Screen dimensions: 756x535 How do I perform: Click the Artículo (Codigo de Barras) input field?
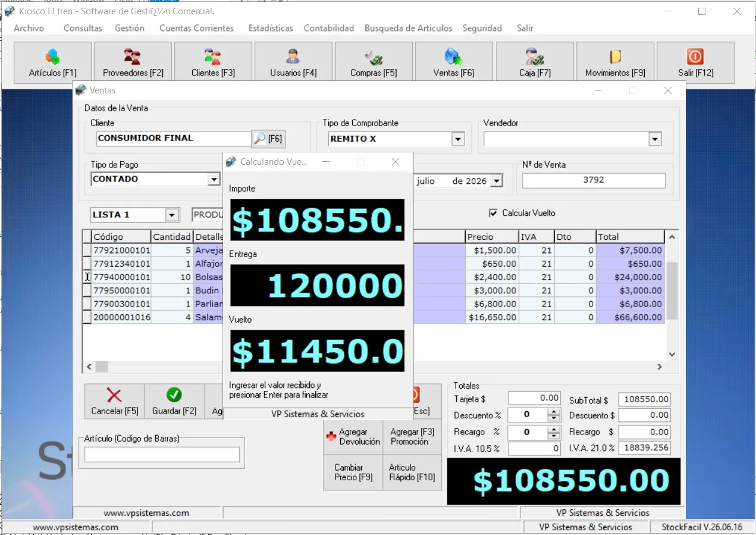pos(162,455)
